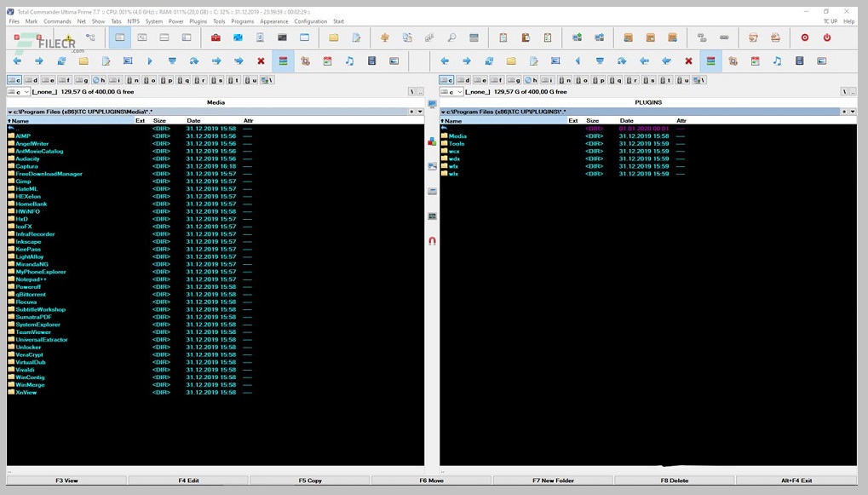Click the right panel's music note icon

click(x=777, y=60)
